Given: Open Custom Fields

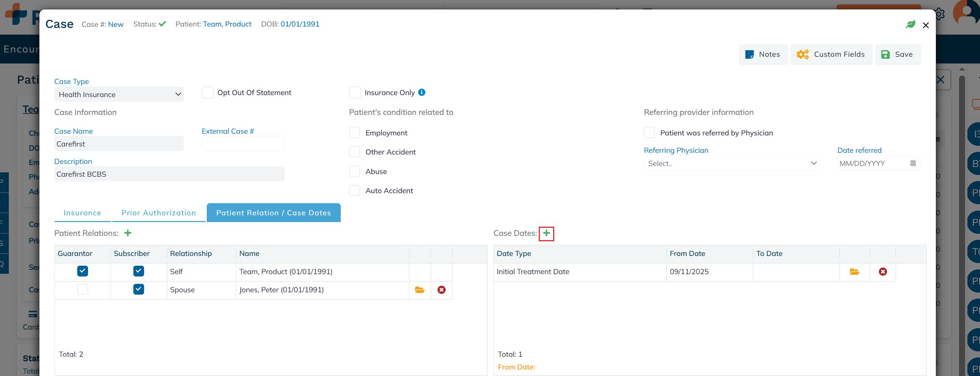Looking at the screenshot, I should point(831,55).
